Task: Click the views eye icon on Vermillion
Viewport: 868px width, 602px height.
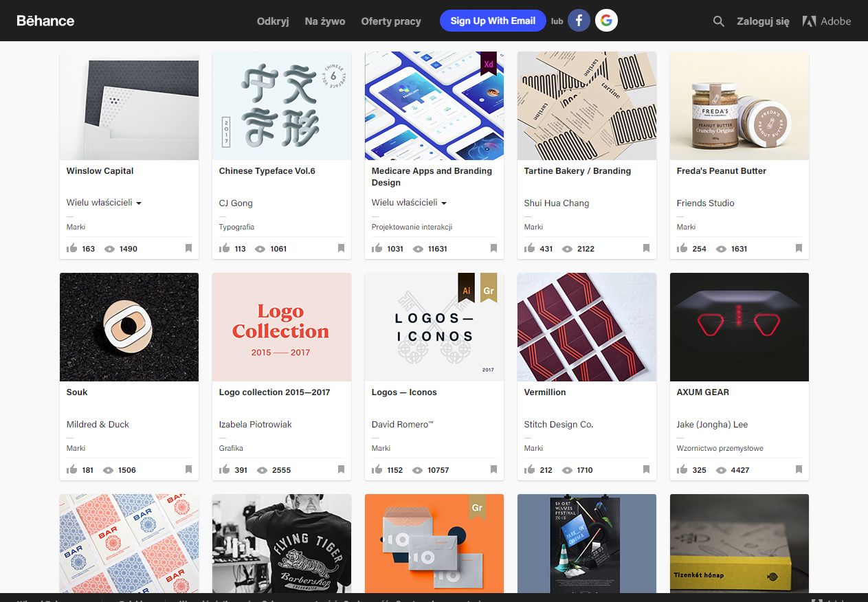Action: pyautogui.click(x=567, y=471)
